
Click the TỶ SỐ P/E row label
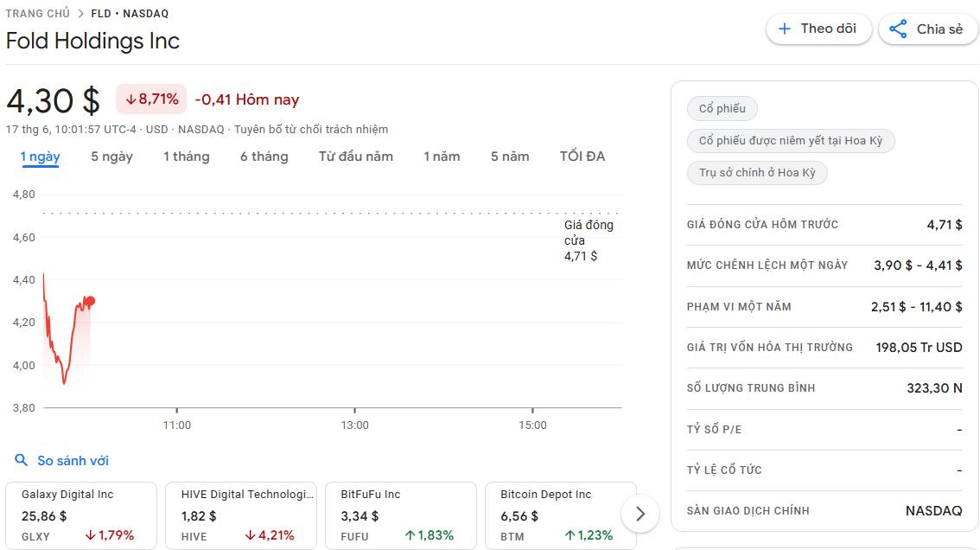click(715, 429)
